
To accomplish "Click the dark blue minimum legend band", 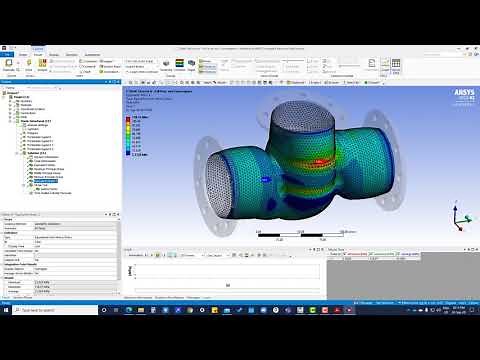I will tap(128, 153).
